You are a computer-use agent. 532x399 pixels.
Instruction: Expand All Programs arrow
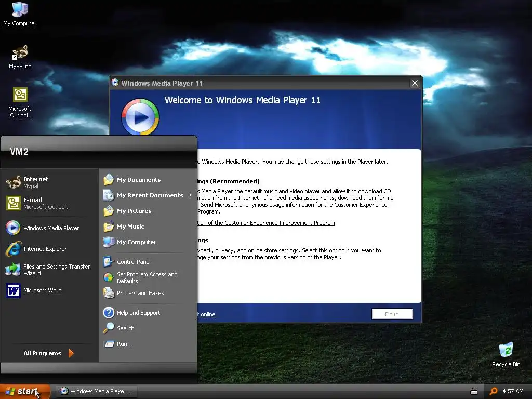point(71,353)
